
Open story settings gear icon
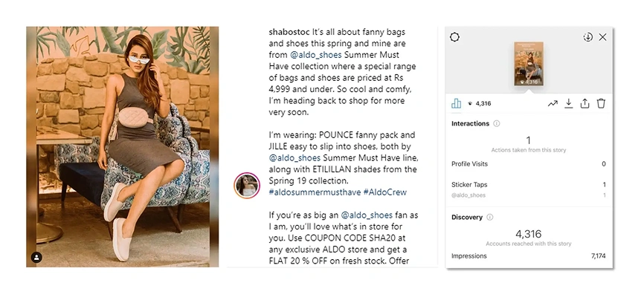455,37
